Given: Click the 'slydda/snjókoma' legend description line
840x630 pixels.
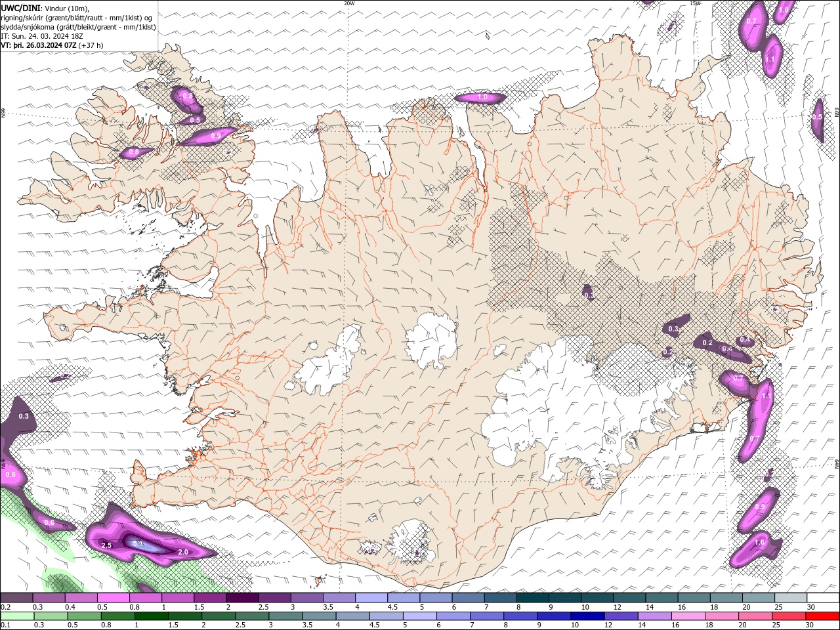Looking at the screenshot, I should (78, 27).
